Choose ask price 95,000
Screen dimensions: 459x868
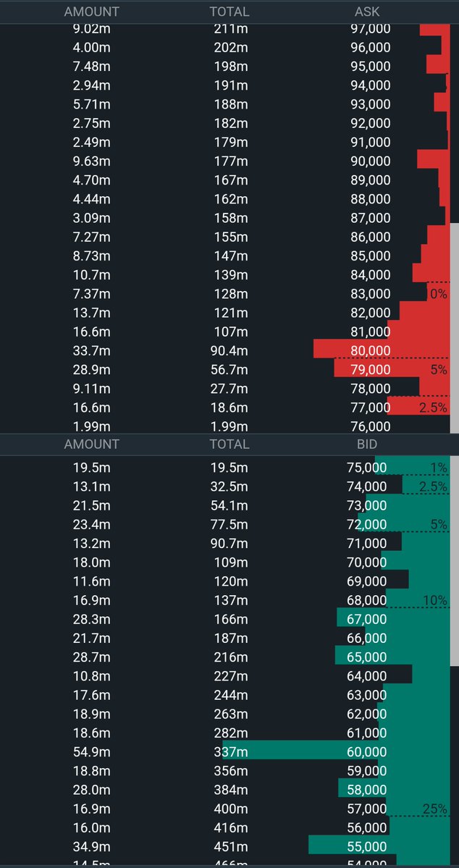(x=371, y=67)
